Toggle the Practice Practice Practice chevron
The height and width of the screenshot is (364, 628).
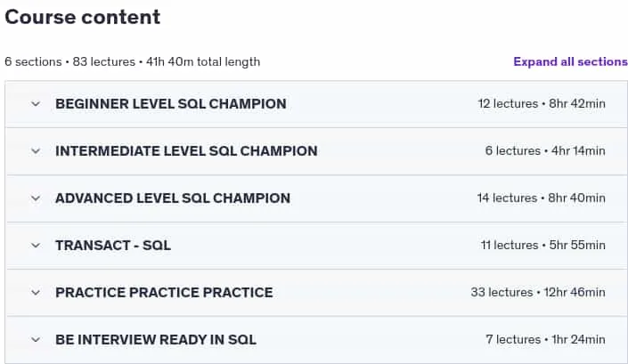pyautogui.click(x=36, y=293)
